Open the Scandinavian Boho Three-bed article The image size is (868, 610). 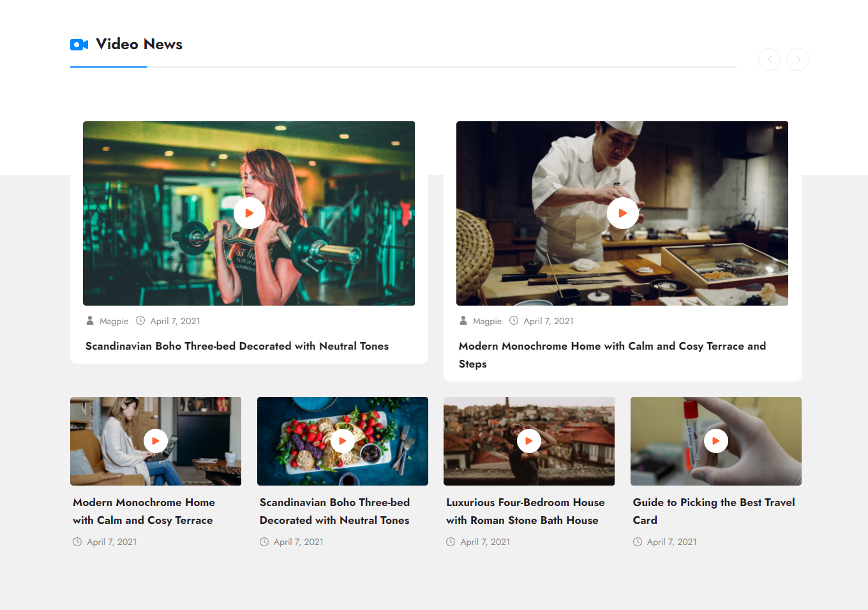pyautogui.click(x=237, y=346)
